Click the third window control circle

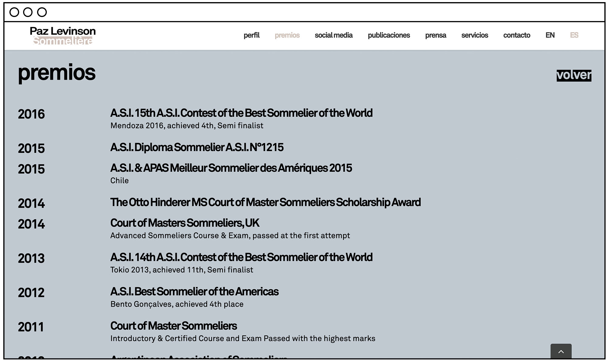(42, 12)
